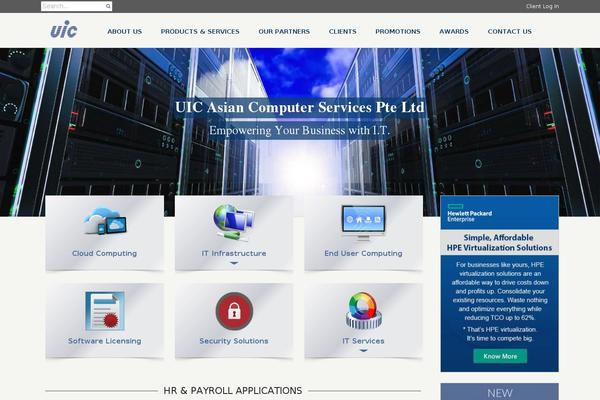Open the Software Licensing text link

click(x=104, y=341)
